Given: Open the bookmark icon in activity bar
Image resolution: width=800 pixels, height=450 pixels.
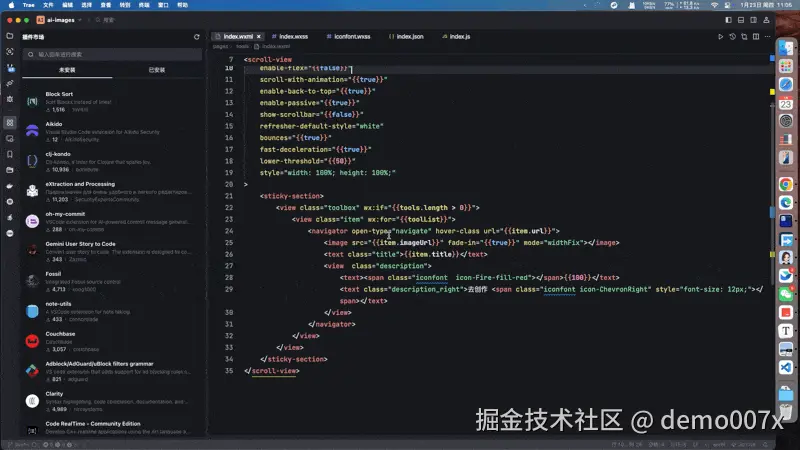Looking at the screenshot, I should 10,154.
